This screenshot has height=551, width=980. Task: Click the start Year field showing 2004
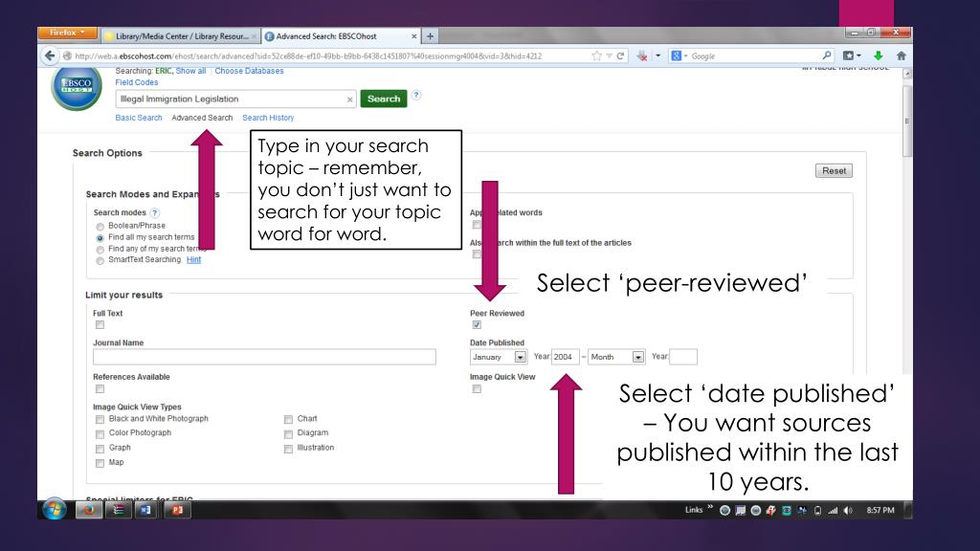pyautogui.click(x=565, y=357)
